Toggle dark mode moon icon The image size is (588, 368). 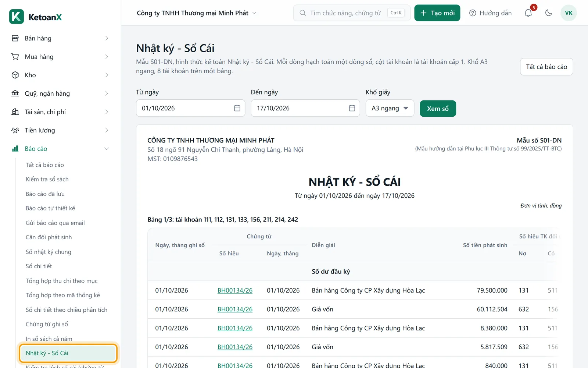[549, 13]
